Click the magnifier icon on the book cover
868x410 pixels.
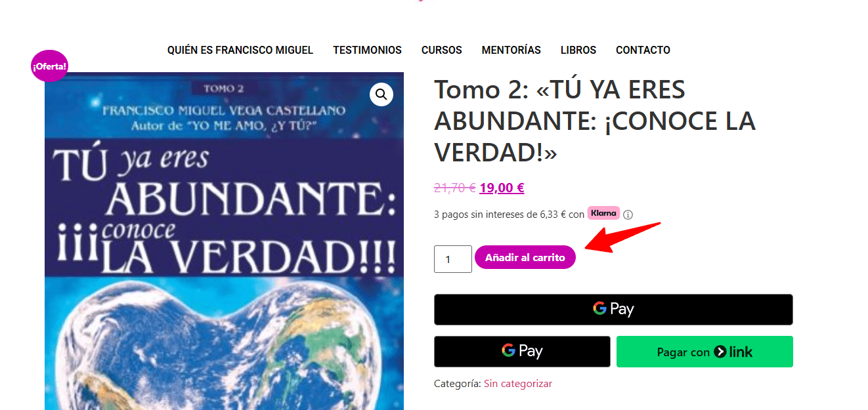[381, 94]
